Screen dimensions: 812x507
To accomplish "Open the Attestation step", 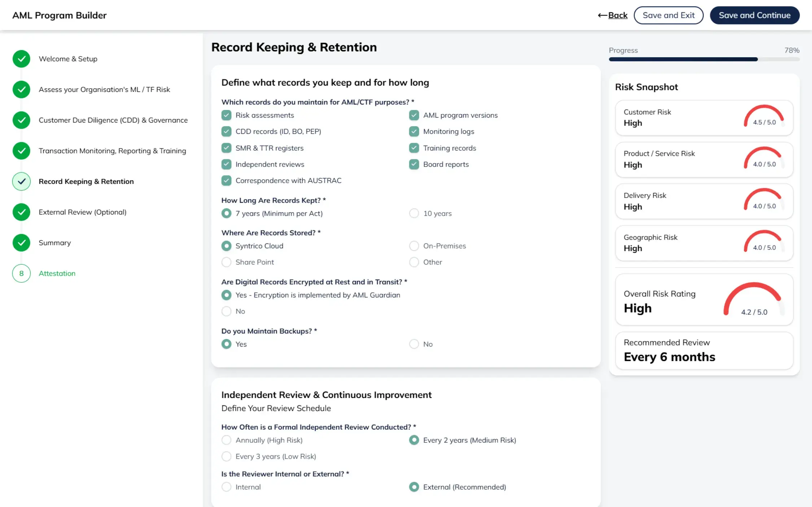I will (57, 273).
